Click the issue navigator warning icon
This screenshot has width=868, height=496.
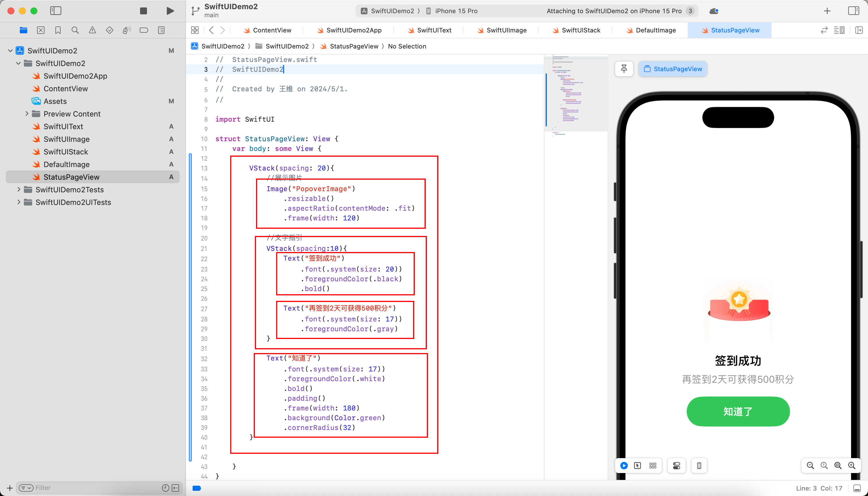[92, 30]
